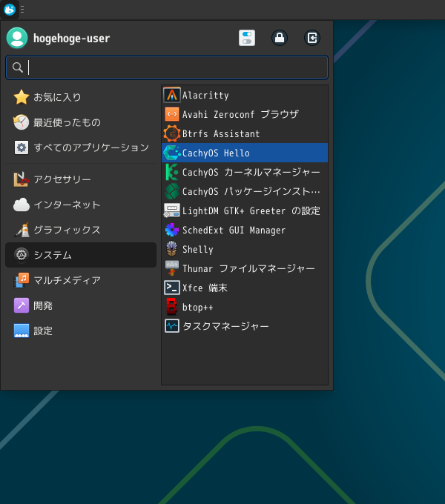
Task: Click the btop++ icon
Action: pyautogui.click(x=172, y=307)
